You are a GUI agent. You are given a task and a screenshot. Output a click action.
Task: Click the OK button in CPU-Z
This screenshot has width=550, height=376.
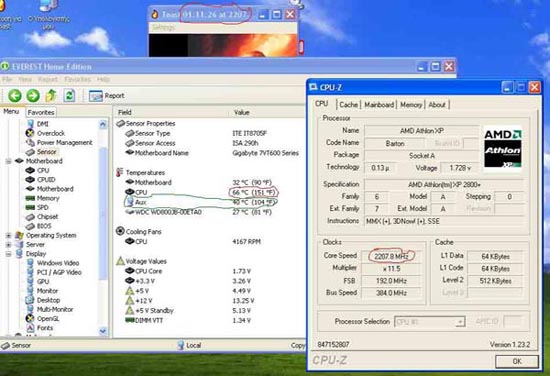517,361
